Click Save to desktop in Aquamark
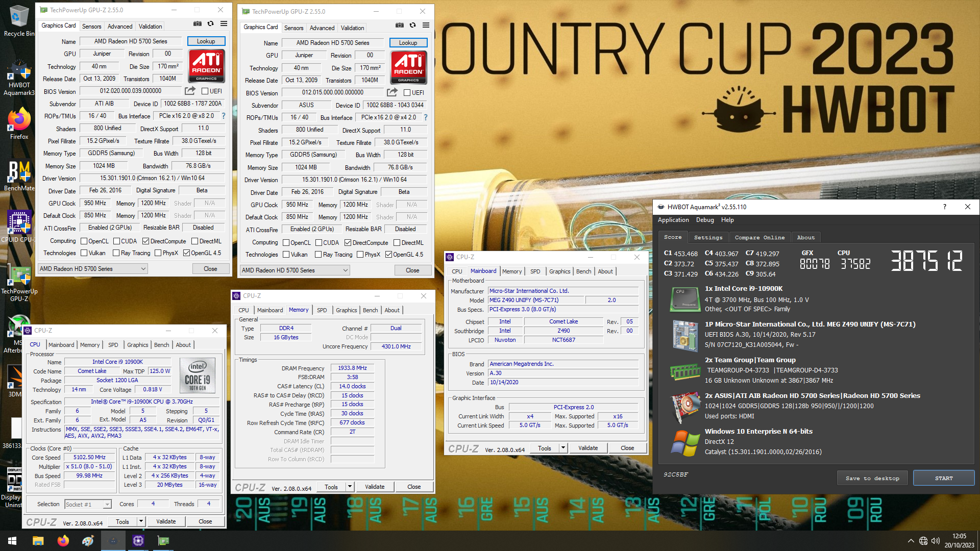This screenshot has height=551, width=980. (872, 478)
